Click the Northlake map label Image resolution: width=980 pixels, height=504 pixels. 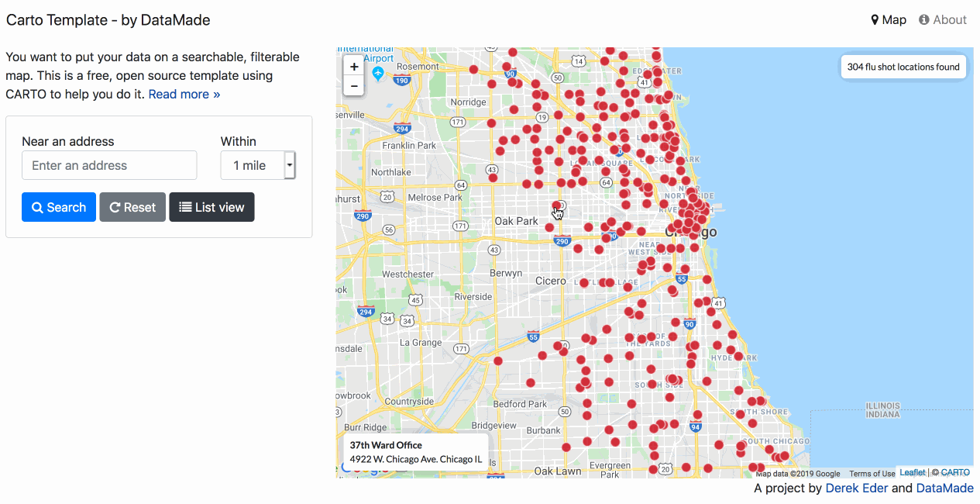click(x=391, y=172)
